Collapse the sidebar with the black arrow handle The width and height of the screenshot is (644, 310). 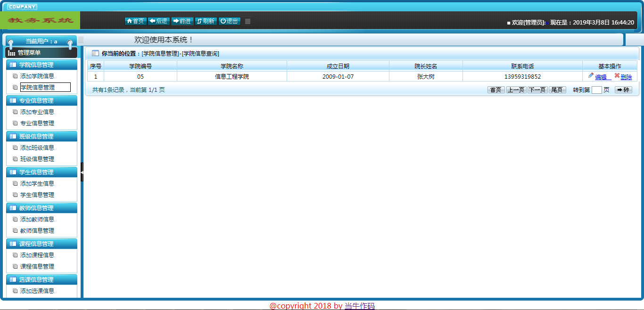[82, 172]
